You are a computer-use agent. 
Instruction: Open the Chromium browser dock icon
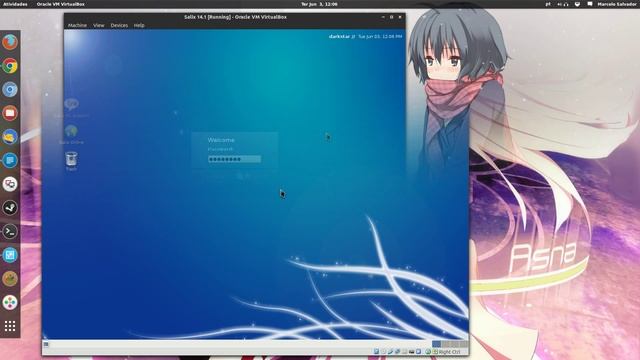click(x=10, y=89)
